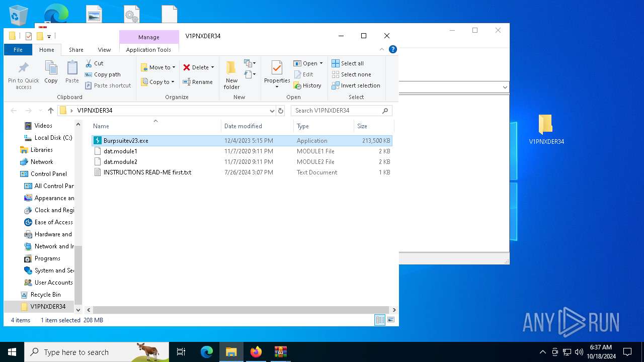Open the Application Tools tab

coord(148,50)
